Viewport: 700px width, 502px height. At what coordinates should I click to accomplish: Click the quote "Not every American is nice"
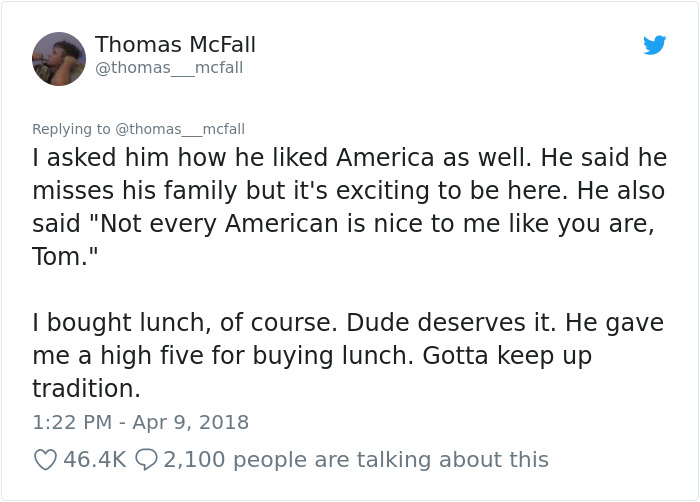pos(300,224)
